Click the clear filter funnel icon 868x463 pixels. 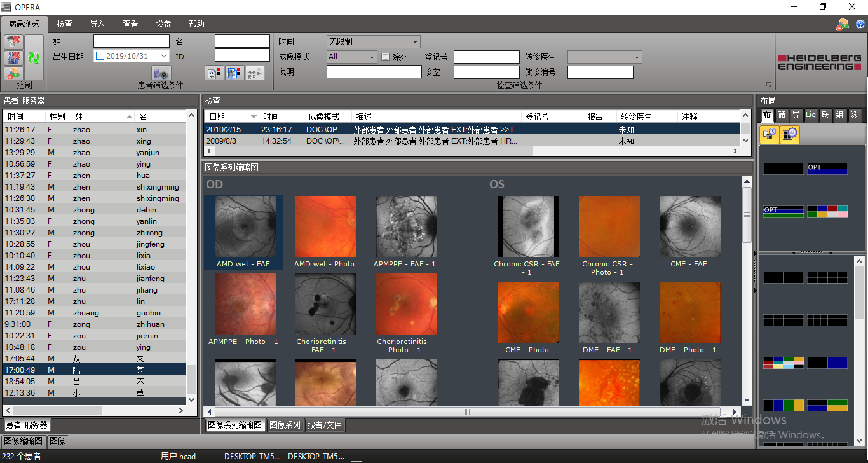point(13,42)
